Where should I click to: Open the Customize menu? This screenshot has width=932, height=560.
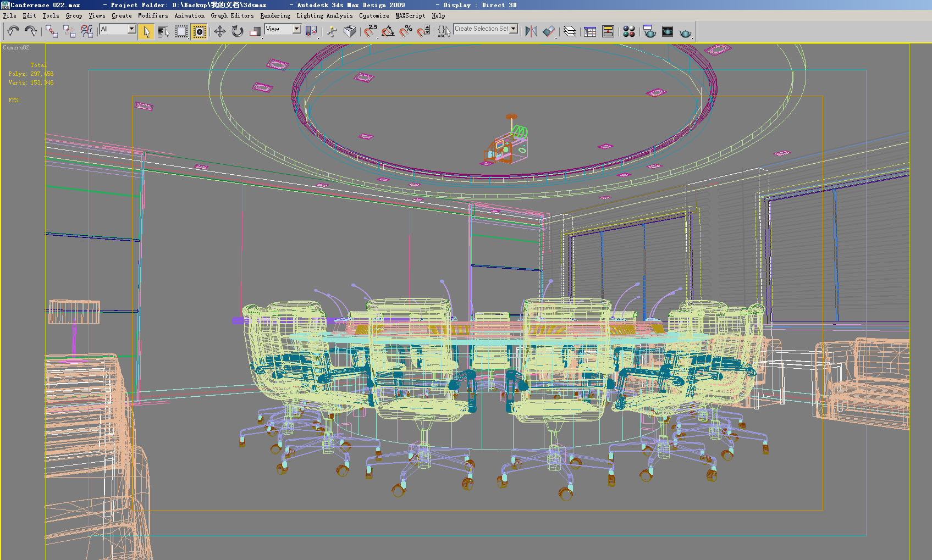pos(374,16)
